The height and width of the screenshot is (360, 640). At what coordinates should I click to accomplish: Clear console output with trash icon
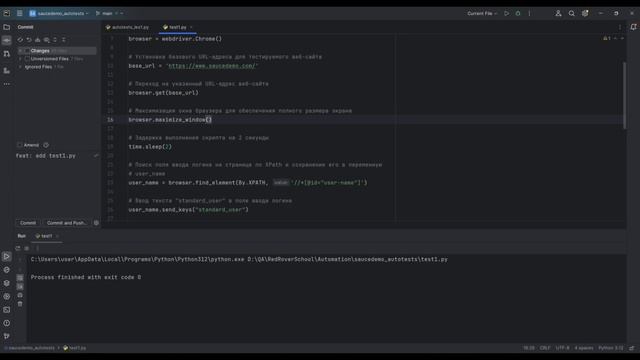(20, 304)
